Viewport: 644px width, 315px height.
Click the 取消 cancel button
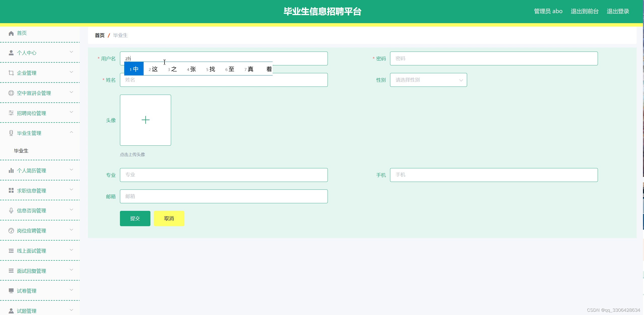(x=169, y=218)
